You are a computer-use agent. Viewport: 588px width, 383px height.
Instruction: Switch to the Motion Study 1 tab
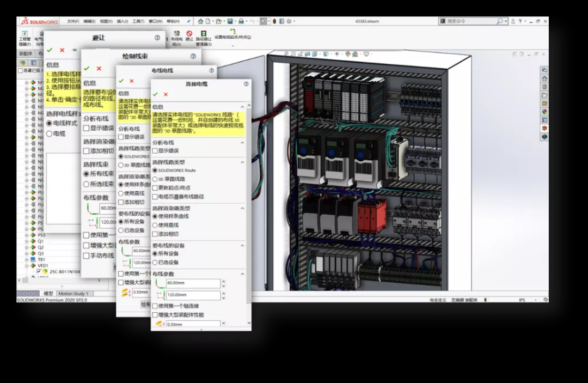[x=73, y=294]
